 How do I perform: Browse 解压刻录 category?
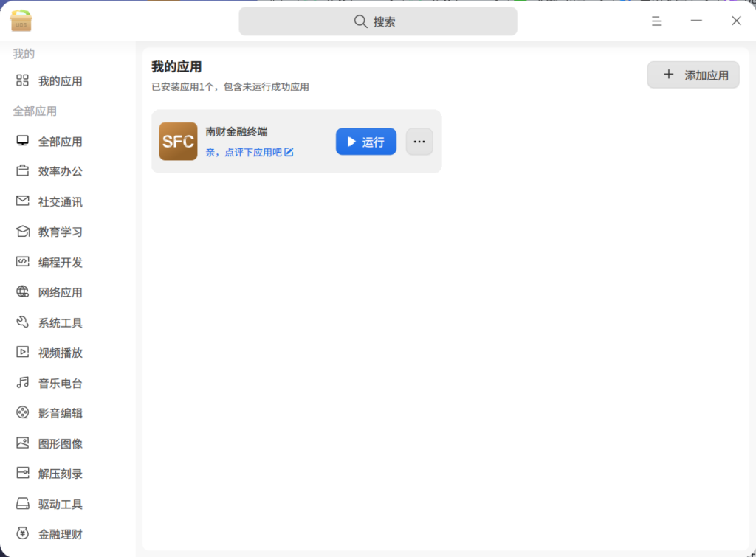60,474
